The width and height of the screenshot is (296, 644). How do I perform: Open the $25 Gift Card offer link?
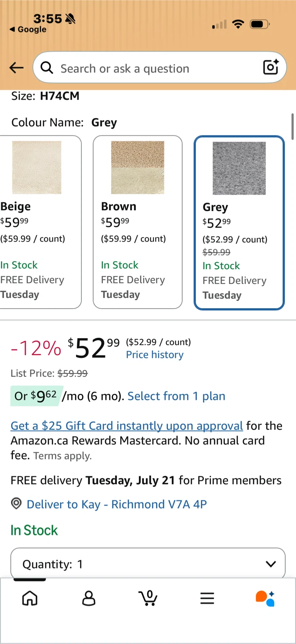127,425
